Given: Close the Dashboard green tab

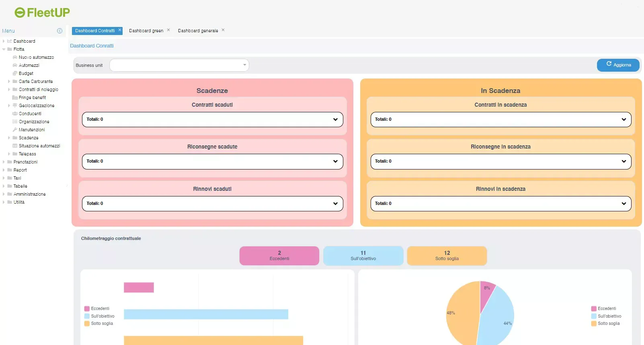Looking at the screenshot, I should click(168, 30).
